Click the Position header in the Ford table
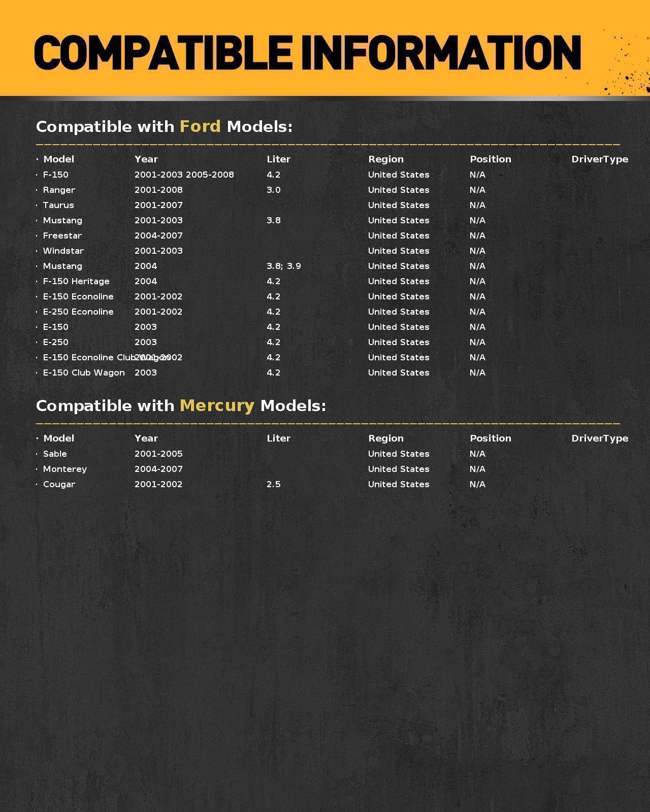The image size is (650, 812). pyautogui.click(x=491, y=159)
